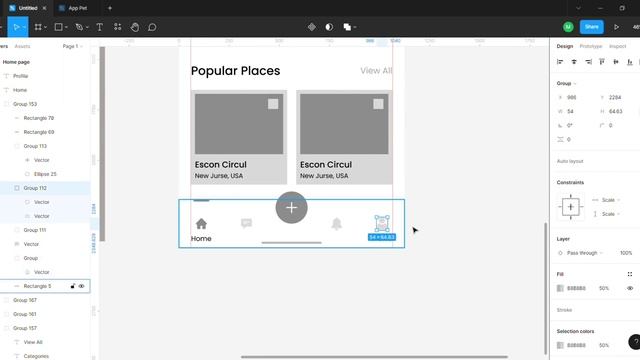The image size is (640, 360).
Task: Open fill styles icon in Fill section
Action: pyautogui.click(x=630, y=274)
